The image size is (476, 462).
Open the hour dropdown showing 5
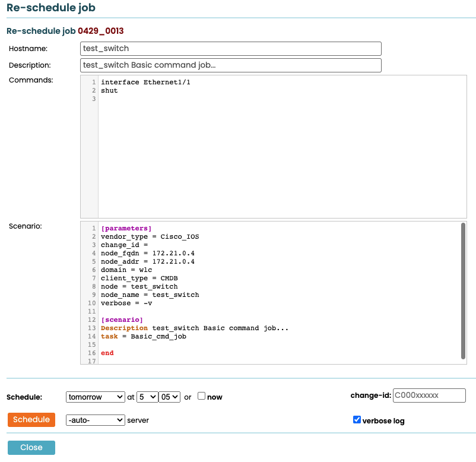click(x=147, y=397)
